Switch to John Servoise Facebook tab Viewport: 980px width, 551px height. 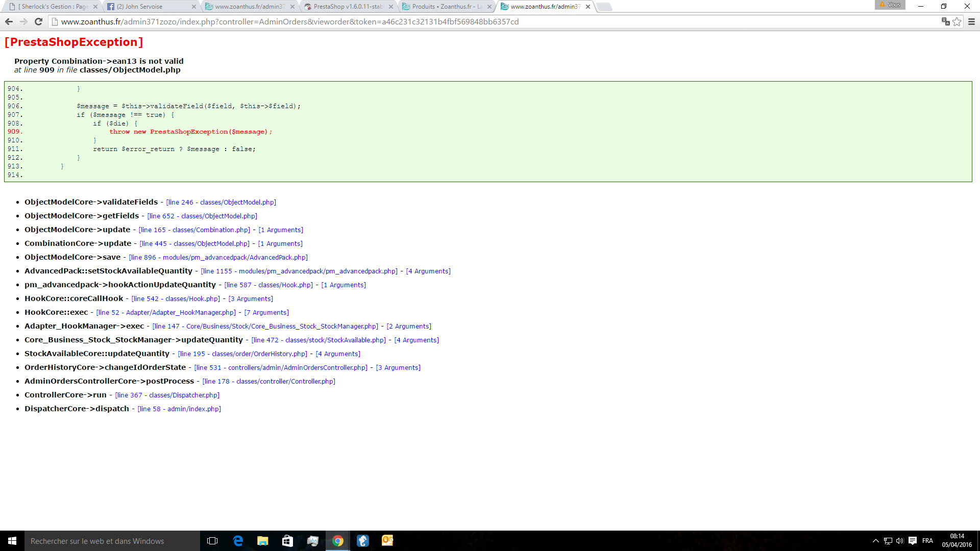click(x=148, y=7)
